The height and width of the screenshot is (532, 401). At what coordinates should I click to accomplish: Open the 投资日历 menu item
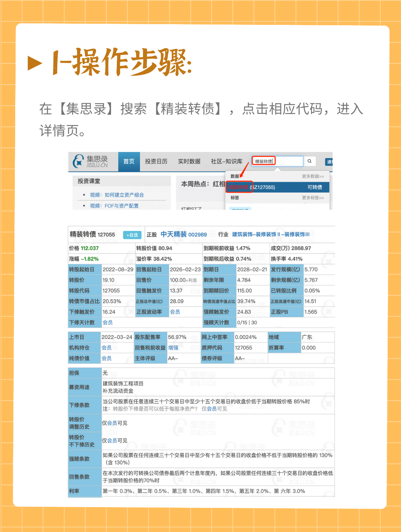[156, 161]
